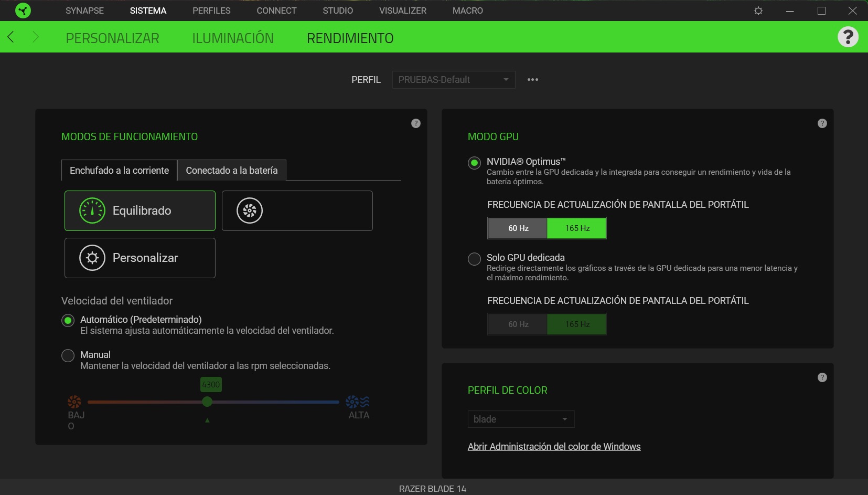868x495 pixels.
Task: Go back with the left arrow
Action: (10, 37)
